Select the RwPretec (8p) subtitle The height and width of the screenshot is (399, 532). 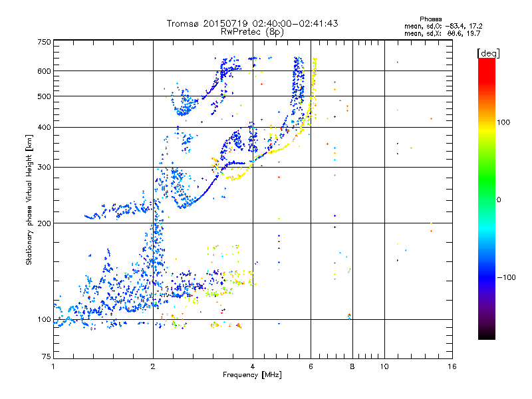[252, 31]
